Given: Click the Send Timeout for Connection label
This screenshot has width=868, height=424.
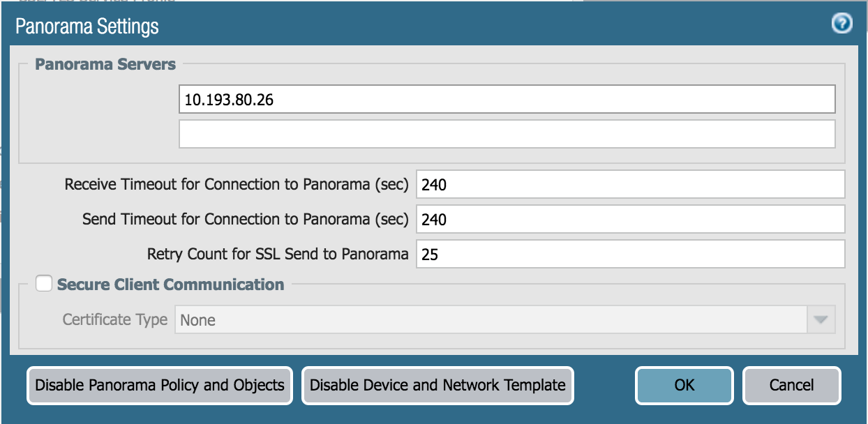Looking at the screenshot, I should [x=245, y=220].
